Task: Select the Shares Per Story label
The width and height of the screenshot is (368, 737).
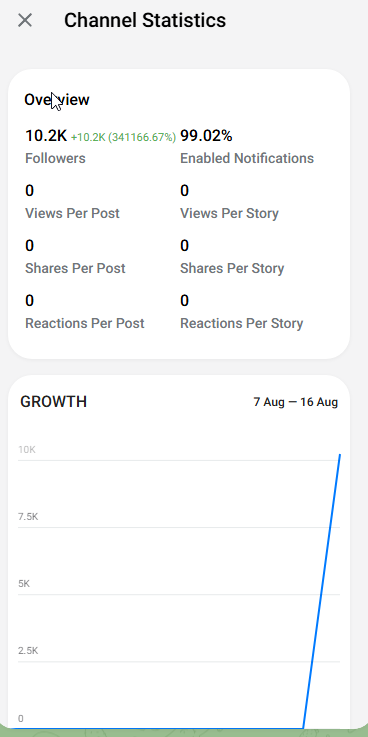Action: (233, 268)
